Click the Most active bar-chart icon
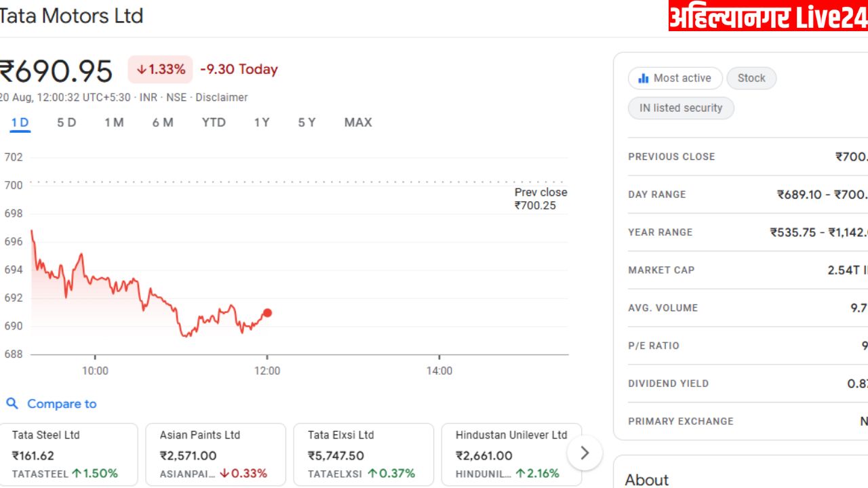 (x=644, y=78)
